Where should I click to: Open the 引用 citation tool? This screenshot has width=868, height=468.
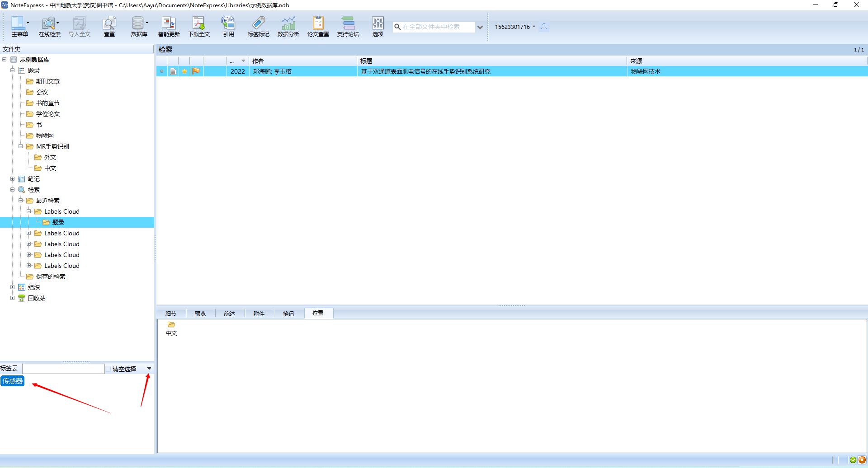tap(228, 27)
